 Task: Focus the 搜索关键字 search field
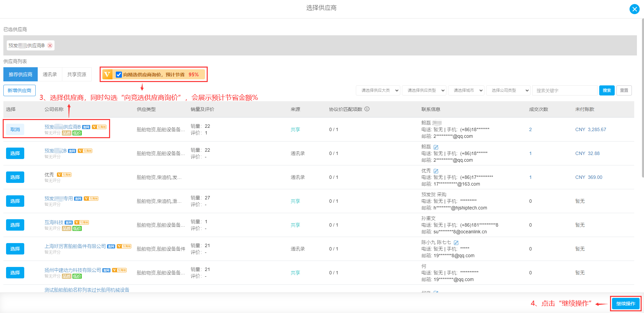coord(565,90)
